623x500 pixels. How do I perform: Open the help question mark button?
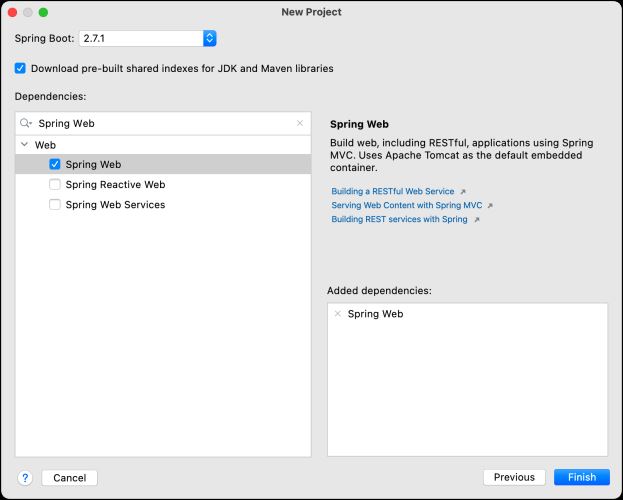pos(25,477)
